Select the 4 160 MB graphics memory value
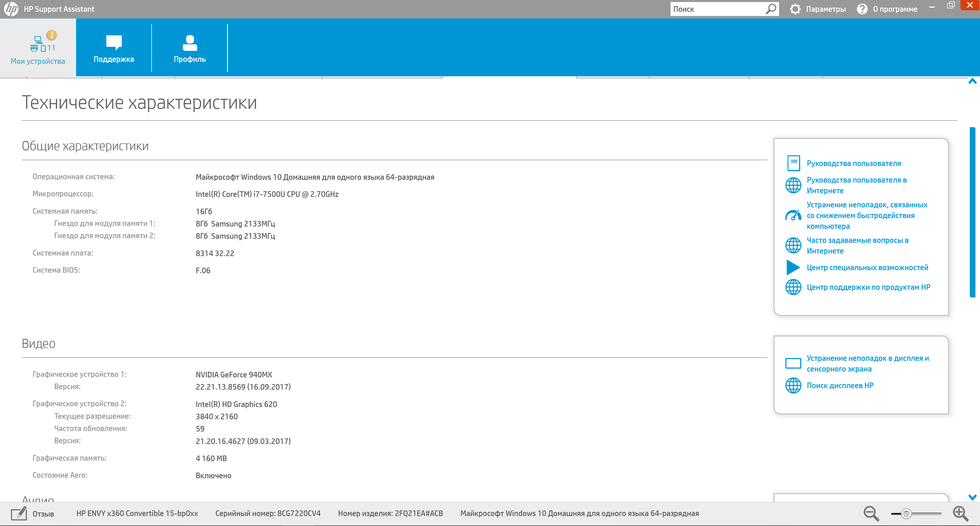This screenshot has height=526, width=980. click(211, 459)
